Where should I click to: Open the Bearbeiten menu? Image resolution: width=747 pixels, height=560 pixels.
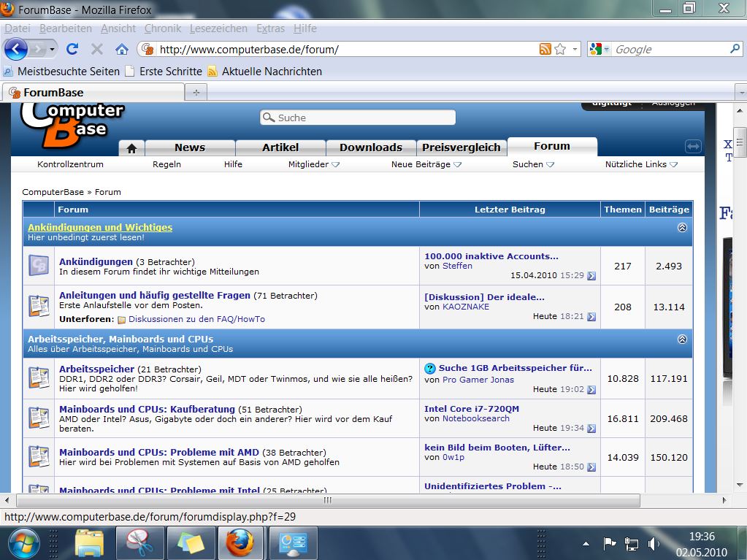tap(66, 28)
